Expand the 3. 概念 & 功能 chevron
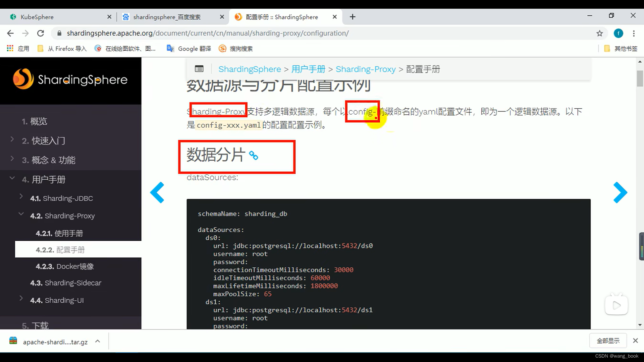Screen dimensions: 644x362 tap(12, 159)
